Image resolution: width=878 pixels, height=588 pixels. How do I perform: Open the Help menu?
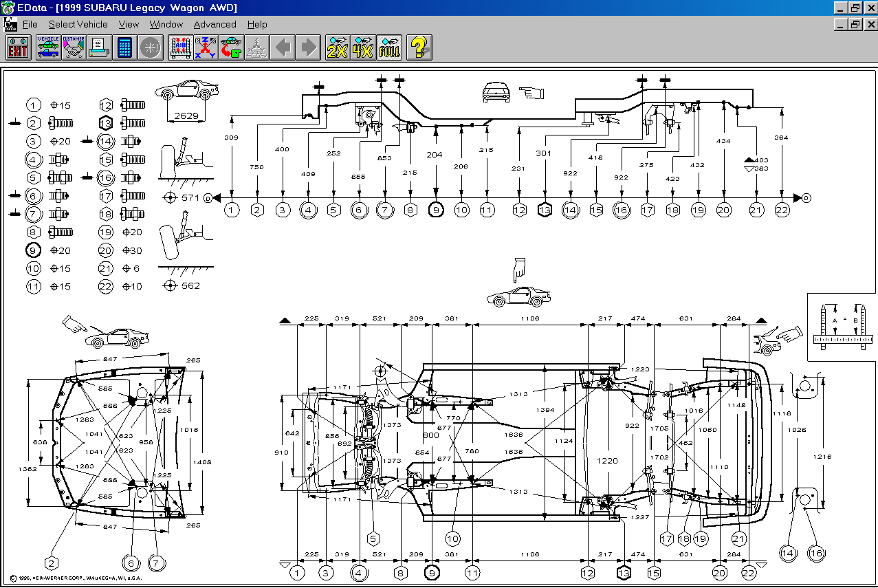(x=257, y=24)
